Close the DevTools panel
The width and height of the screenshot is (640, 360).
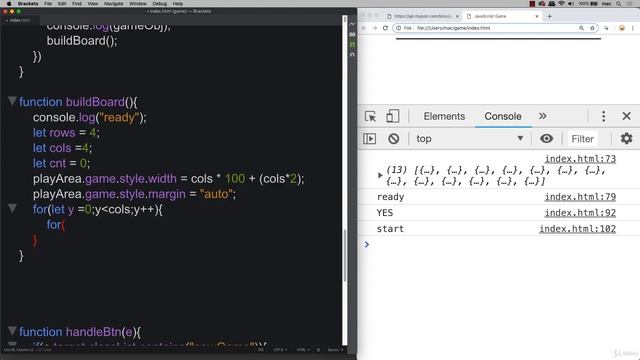point(627,116)
